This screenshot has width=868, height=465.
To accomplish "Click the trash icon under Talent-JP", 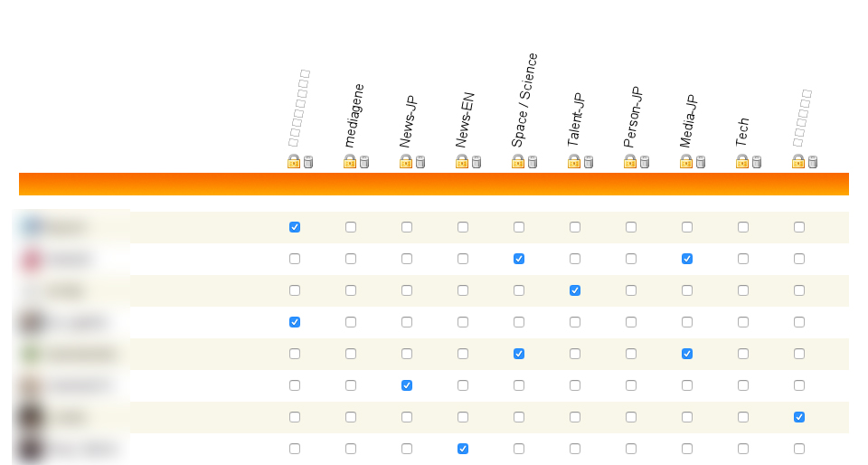I will [589, 162].
